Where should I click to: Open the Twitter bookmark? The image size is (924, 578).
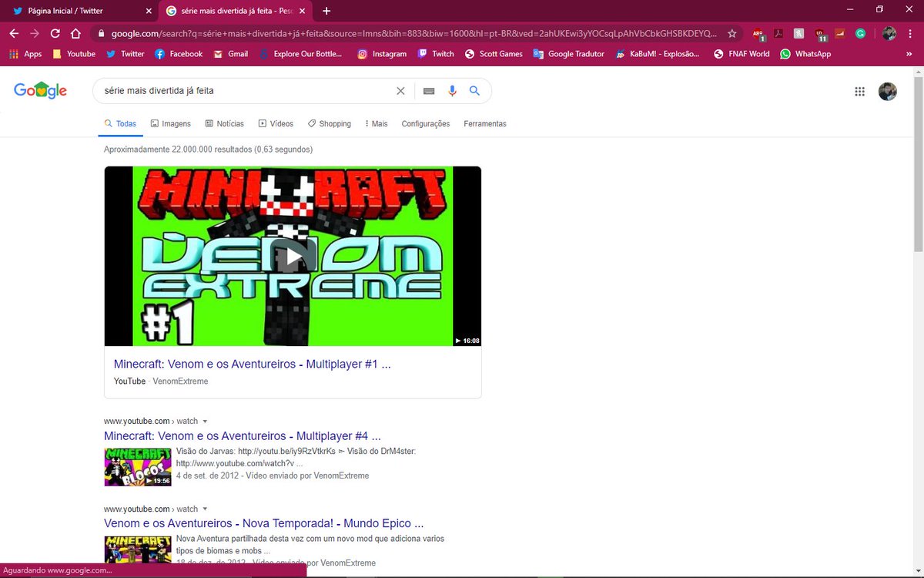pos(125,54)
